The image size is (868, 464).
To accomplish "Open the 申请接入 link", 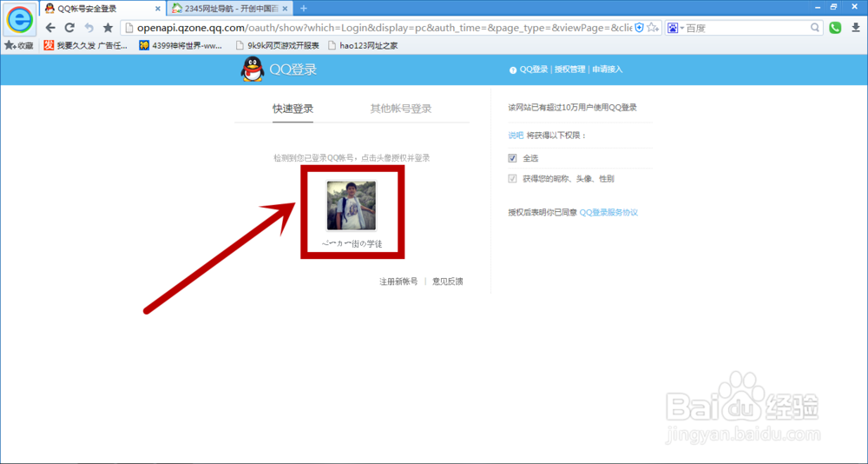I will (x=608, y=70).
